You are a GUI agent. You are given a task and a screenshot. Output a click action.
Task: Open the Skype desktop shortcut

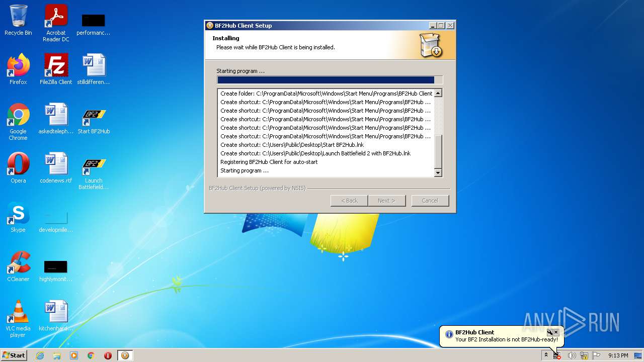[x=18, y=217]
